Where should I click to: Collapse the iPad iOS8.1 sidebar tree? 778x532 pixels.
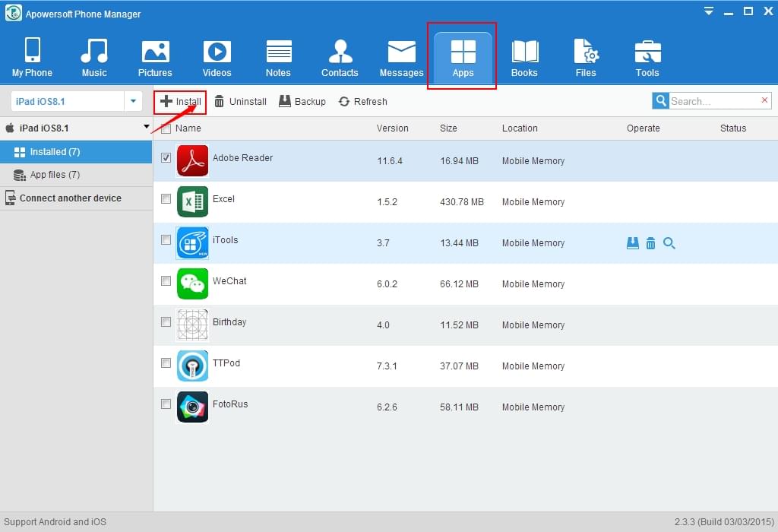[x=147, y=128]
